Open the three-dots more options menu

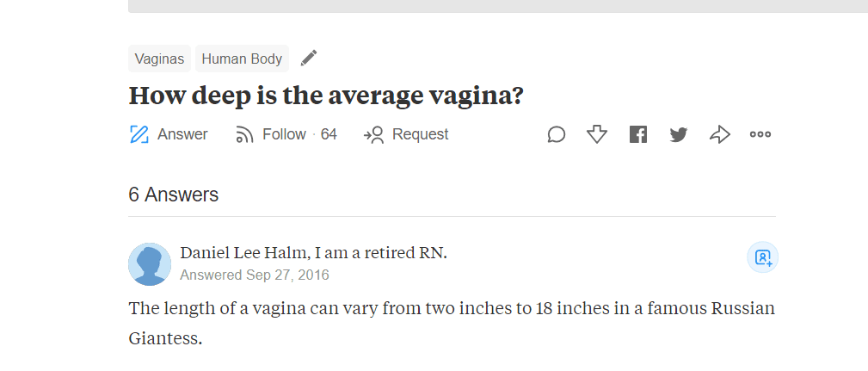(x=760, y=134)
